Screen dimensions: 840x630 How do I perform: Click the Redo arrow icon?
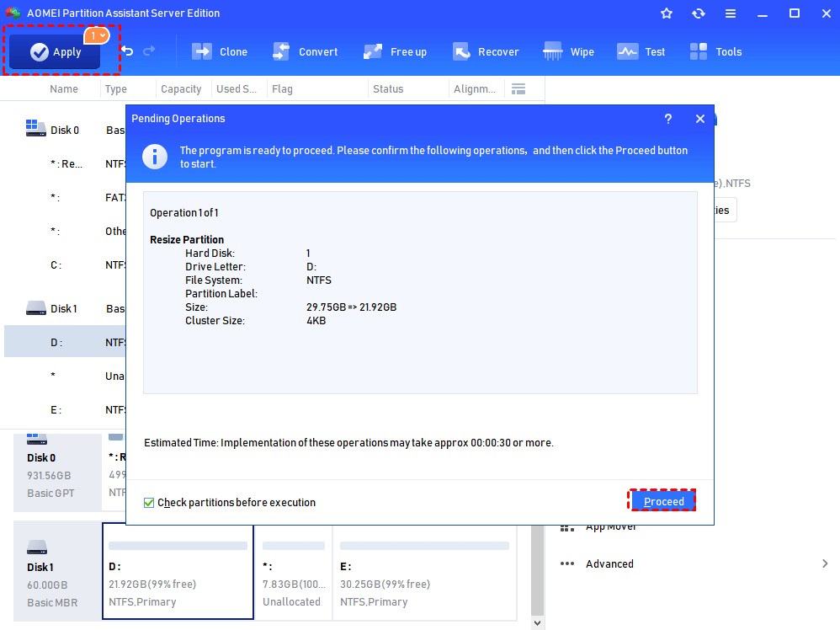[x=149, y=51]
